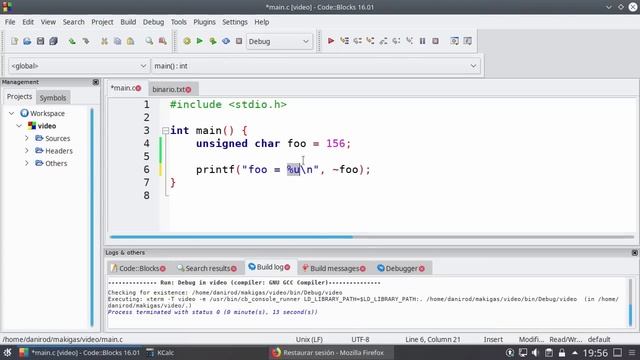
Task: Open the debugger Various info icon
Action: (x=467, y=41)
